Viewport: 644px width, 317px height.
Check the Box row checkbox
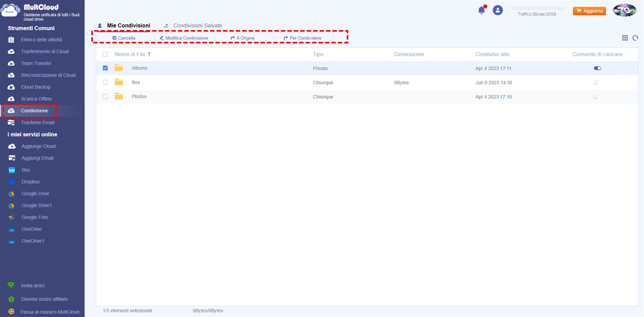[105, 83]
